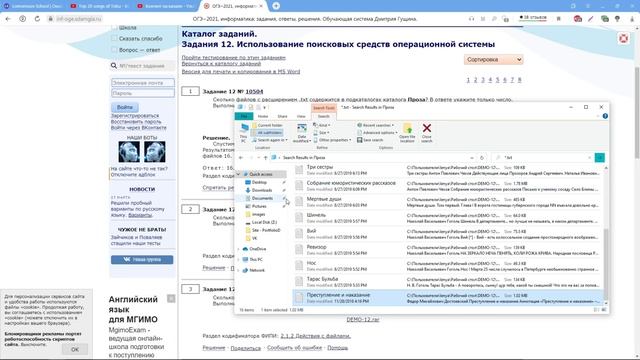This screenshot has width=640, height=360.
Task: Select Documents in the navigation pane
Action: pos(262,198)
